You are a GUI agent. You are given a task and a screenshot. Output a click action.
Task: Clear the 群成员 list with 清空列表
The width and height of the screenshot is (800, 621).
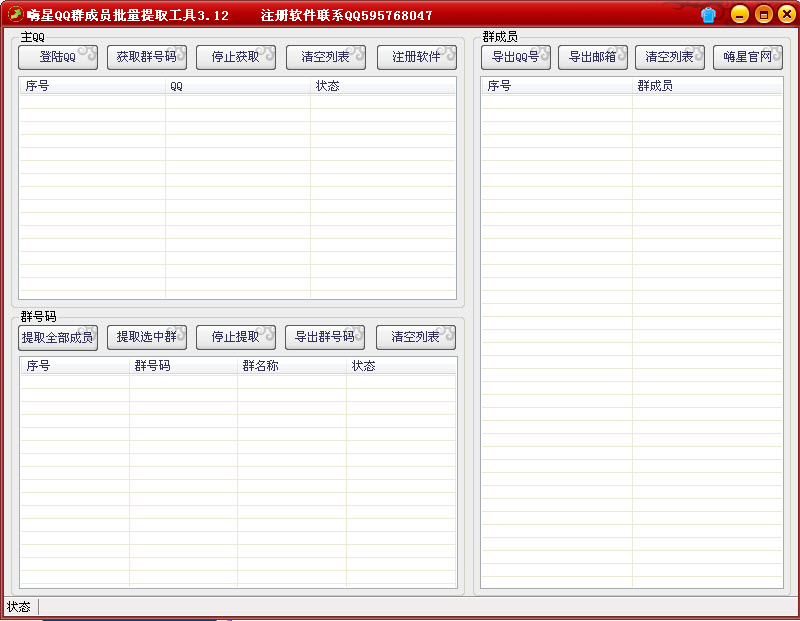(x=669, y=57)
